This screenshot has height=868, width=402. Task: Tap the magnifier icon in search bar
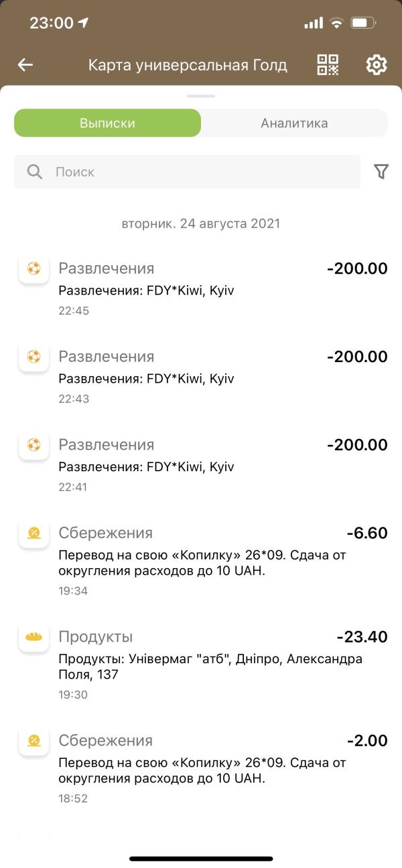[35, 172]
